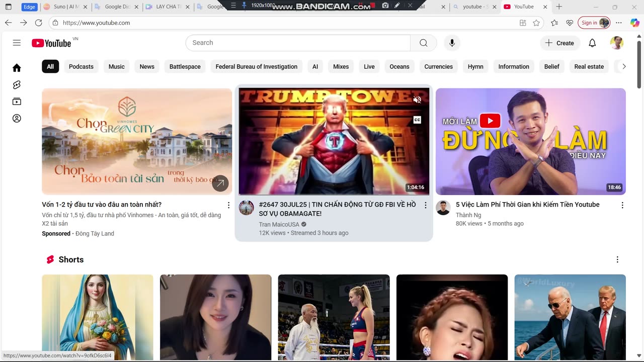
Task: Open more options for 5 Việc Làm video
Action: tap(622, 205)
